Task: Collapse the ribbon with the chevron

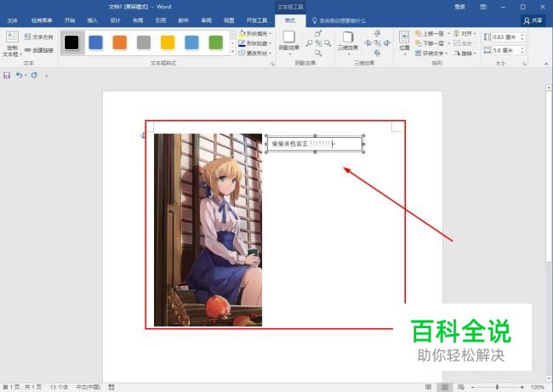Action: 546,64
